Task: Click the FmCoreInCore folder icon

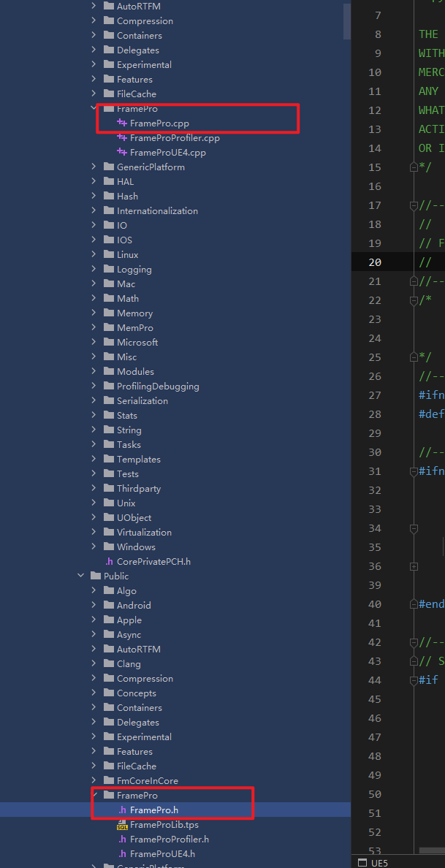Action: point(108,780)
